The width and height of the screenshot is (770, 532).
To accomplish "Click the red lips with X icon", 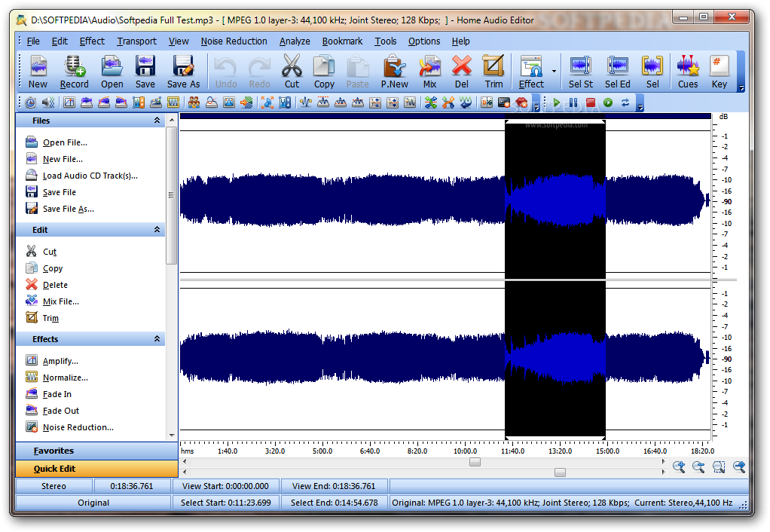I will [x=521, y=102].
